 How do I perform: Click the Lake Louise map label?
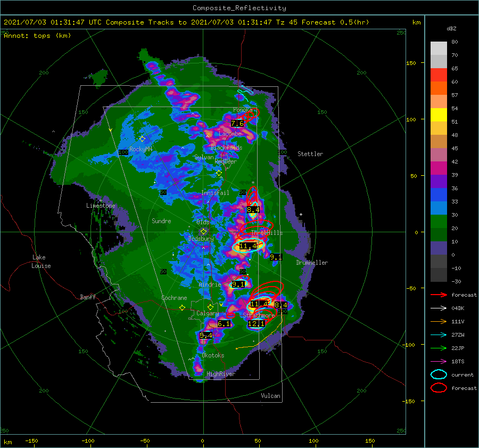(41, 262)
